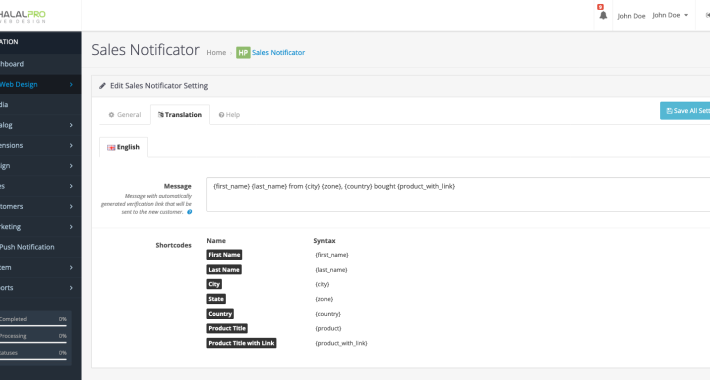Click the HalalPro Web Design logo

tap(23, 16)
